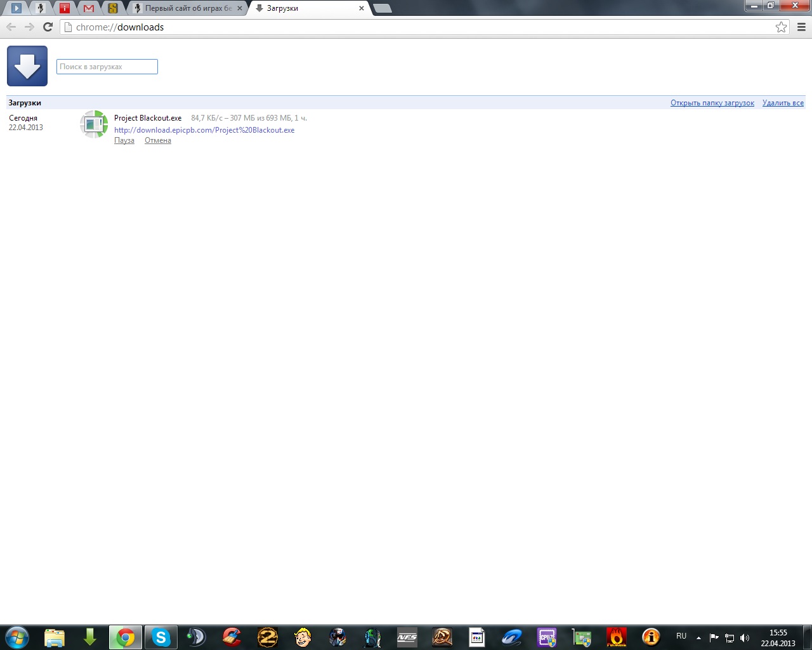The image size is (812, 650).
Task: Click the circular download progress indicator
Action: coord(94,124)
